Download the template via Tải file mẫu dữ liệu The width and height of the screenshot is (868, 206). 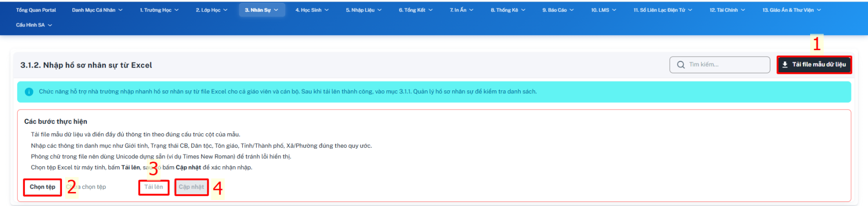pyautogui.click(x=814, y=65)
